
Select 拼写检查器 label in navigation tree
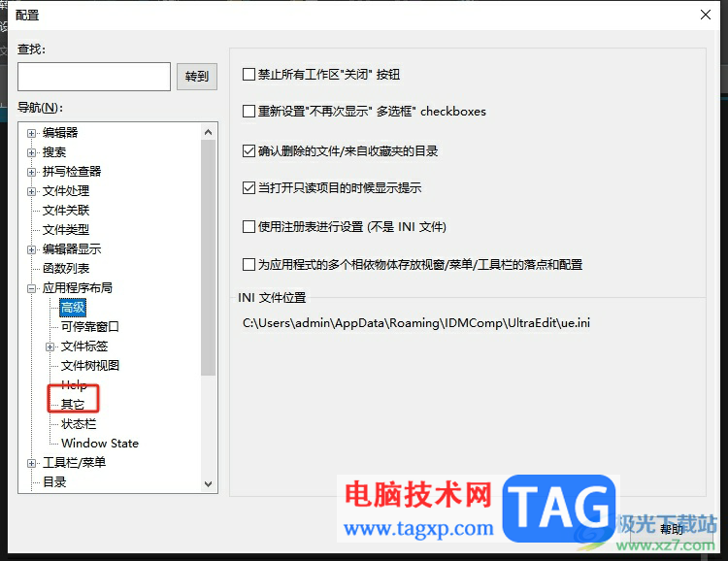click(72, 172)
